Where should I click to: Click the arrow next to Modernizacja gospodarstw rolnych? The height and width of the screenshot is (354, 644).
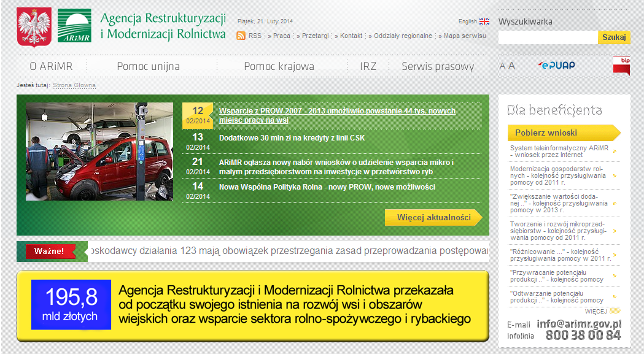point(615,175)
